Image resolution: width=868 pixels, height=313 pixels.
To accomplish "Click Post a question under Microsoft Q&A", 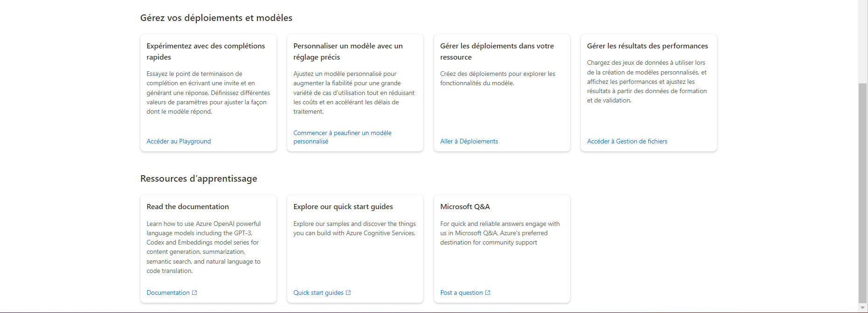I will pos(462,293).
